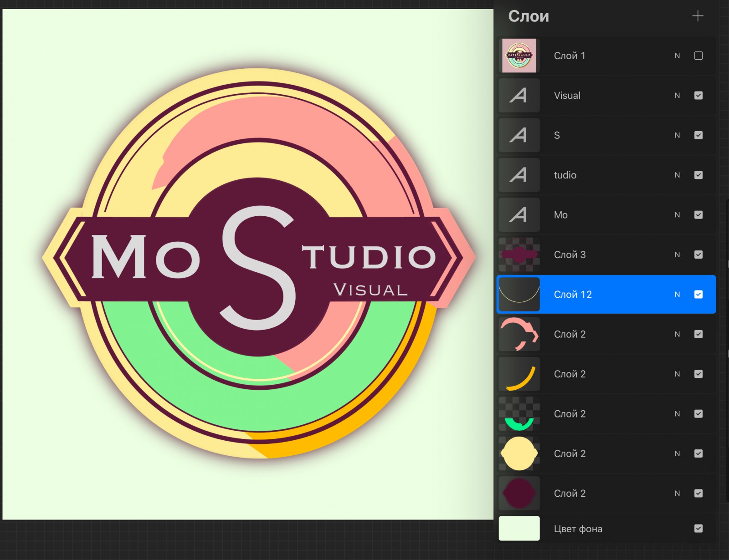Select the Visual text layer A icon
The height and width of the screenshot is (560, 729).
tap(519, 96)
